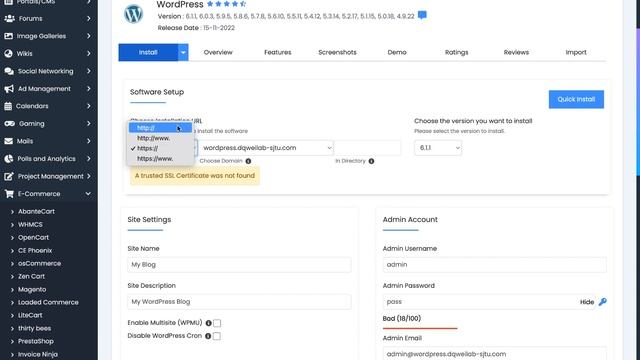
Task: Click the blue comment icon beside versions
Action: (x=422, y=16)
